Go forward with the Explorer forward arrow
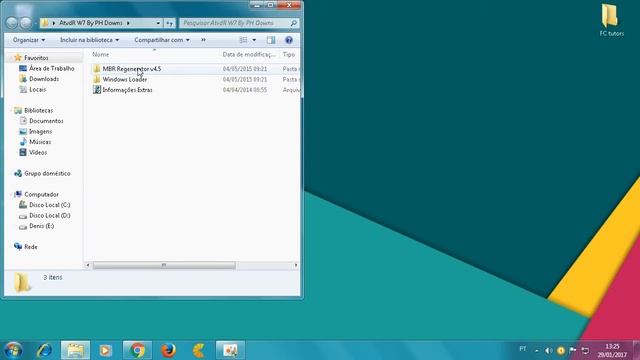The width and height of the screenshot is (640, 360). click(26, 23)
